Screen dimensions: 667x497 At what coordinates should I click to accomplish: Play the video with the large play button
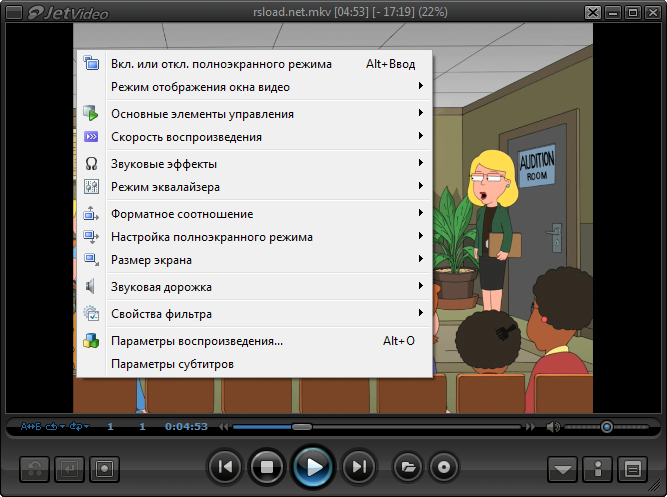[314, 467]
